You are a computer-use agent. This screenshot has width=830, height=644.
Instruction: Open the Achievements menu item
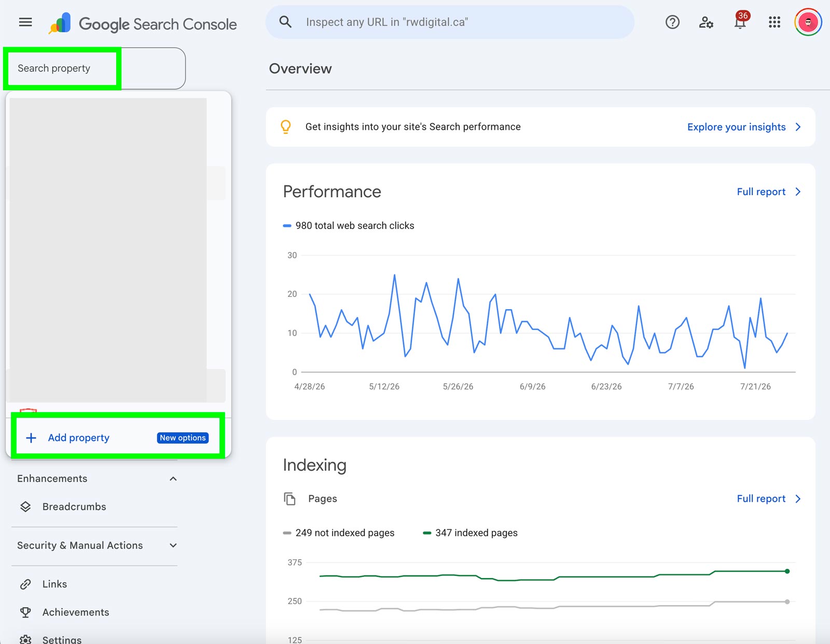(76, 612)
